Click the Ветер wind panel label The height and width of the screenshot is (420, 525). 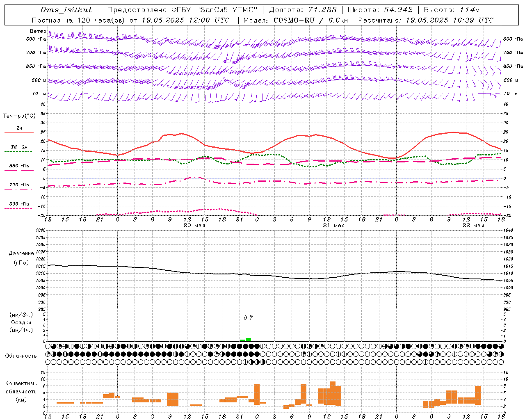pyautogui.click(x=38, y=31)
